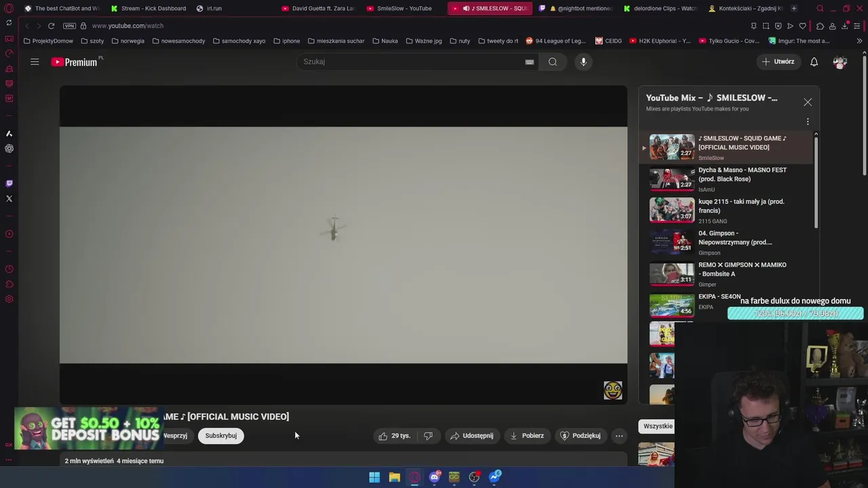Open the 94 League of Leg... bookmark
Viewport: 868px width, 488px height.
pos(555,41)
